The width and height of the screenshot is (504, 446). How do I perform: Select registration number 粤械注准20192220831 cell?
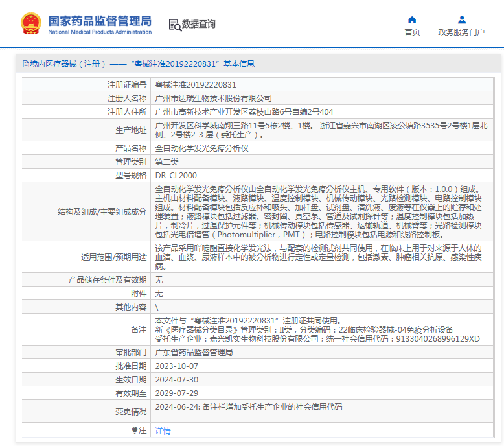tap(196, 84)
